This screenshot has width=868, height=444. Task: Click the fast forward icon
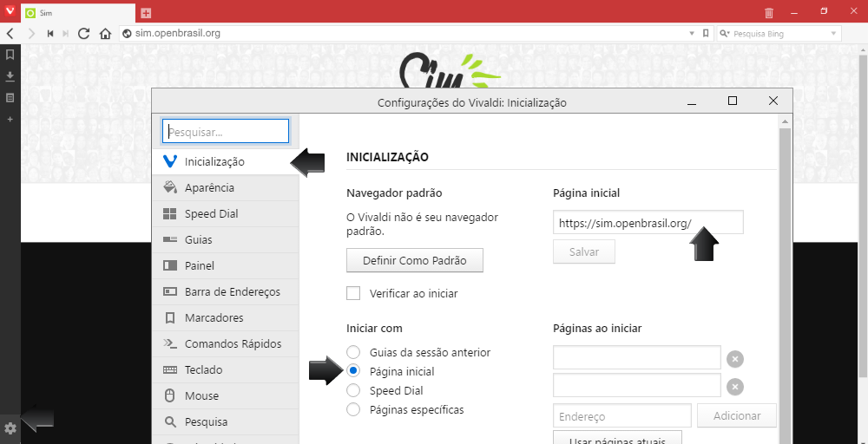(66, 34)
